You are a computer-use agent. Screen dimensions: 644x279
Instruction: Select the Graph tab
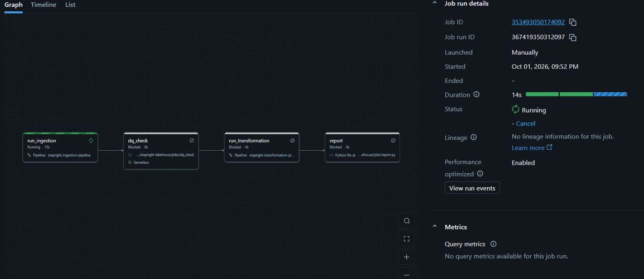[x=13, y=5]
